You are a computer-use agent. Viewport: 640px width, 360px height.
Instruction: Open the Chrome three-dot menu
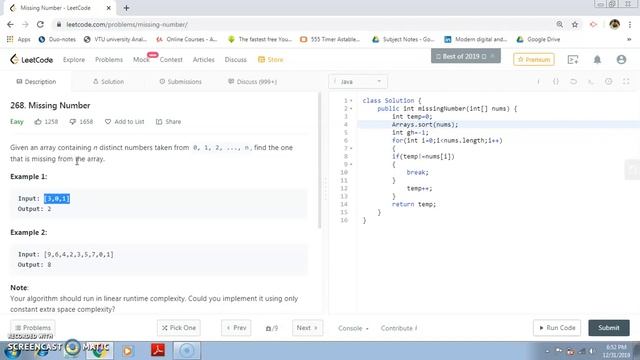point(630,24)
